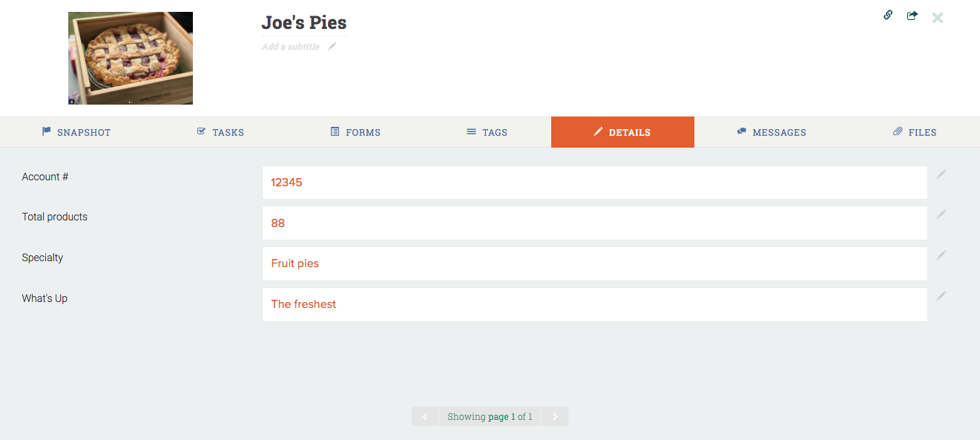
Task: Switch to the Tasks tab
Action: [x=220, y=132]
